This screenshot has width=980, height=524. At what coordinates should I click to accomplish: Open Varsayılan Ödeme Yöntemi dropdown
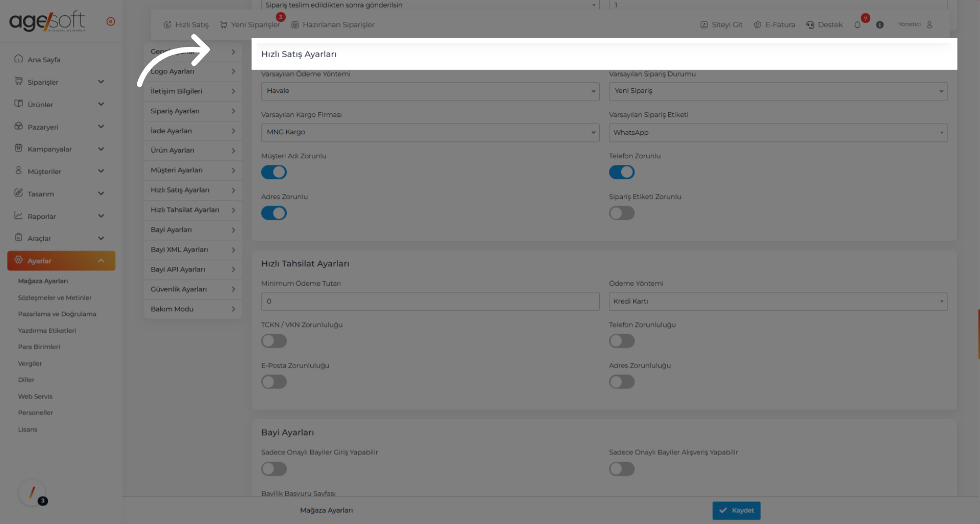430,91
